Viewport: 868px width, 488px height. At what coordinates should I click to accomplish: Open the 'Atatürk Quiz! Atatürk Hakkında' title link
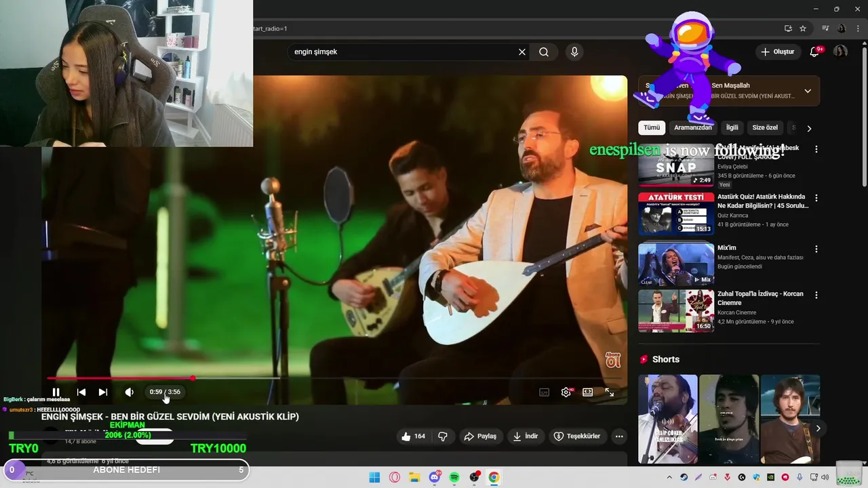(763, 201)
